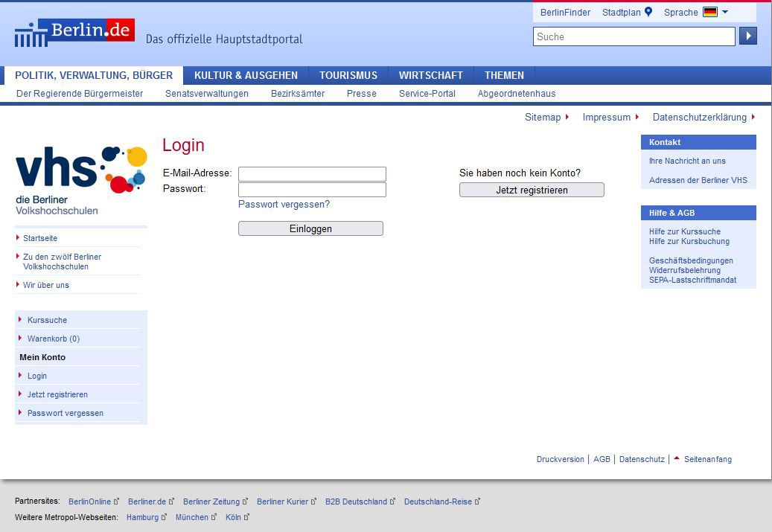Click Passwort vergessen? link under form

[284, 204]
